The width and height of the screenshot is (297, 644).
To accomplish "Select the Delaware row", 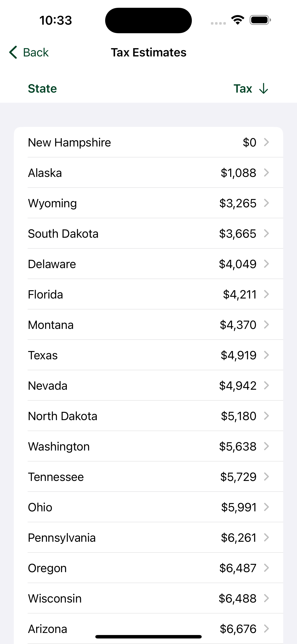I will (148, 264).
